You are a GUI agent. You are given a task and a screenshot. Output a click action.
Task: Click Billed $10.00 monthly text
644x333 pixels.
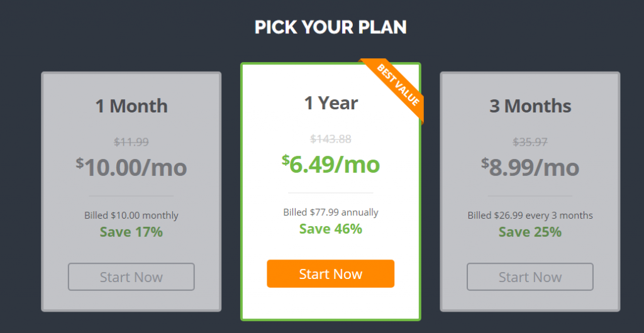click(x=131, y=216)
